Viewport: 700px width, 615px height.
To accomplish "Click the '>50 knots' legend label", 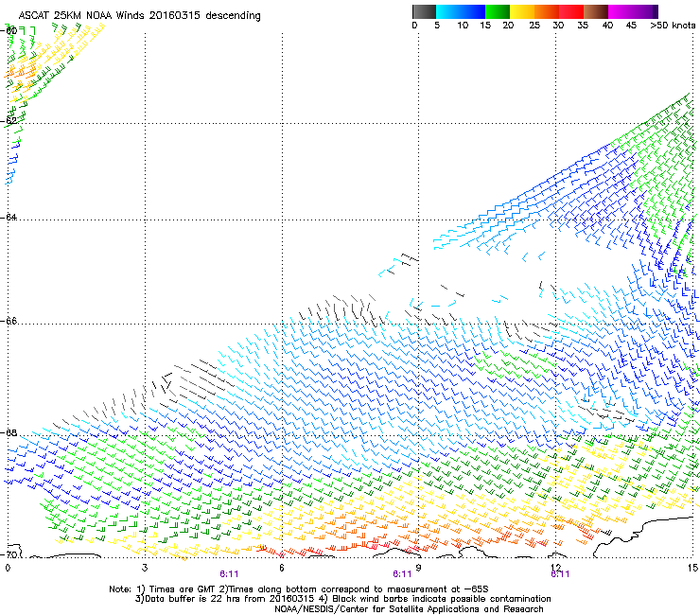I will 673,26.
